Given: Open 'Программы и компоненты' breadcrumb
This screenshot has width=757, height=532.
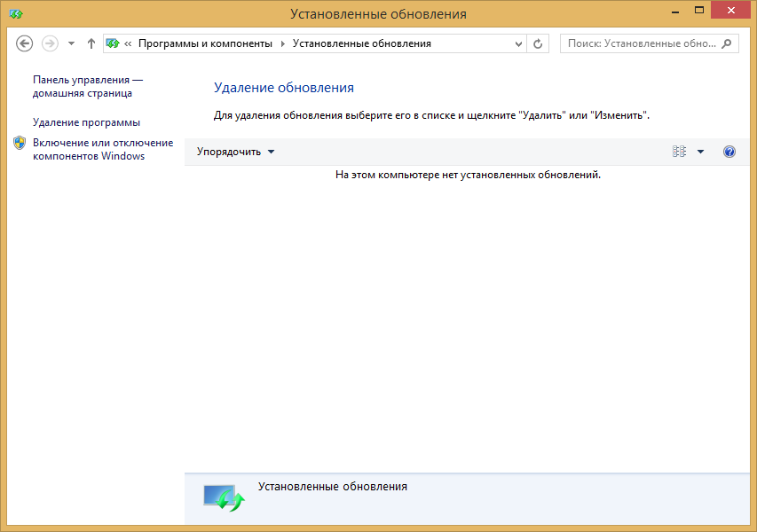Looking at the screenshot, I should (x=205, y=43).
